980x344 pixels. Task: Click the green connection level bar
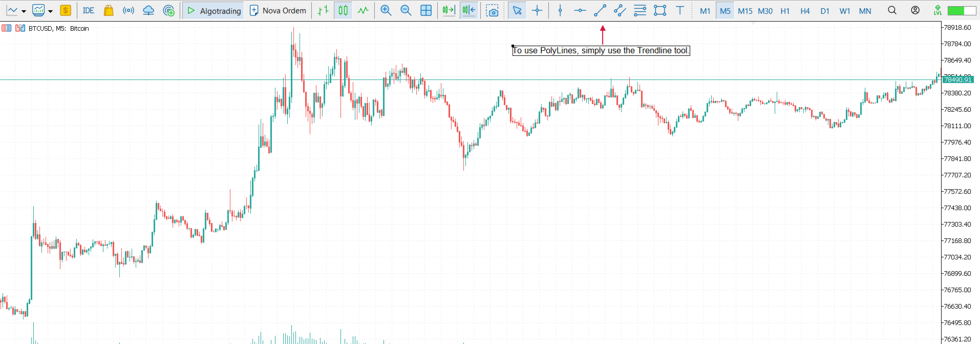tap(962, 10)
